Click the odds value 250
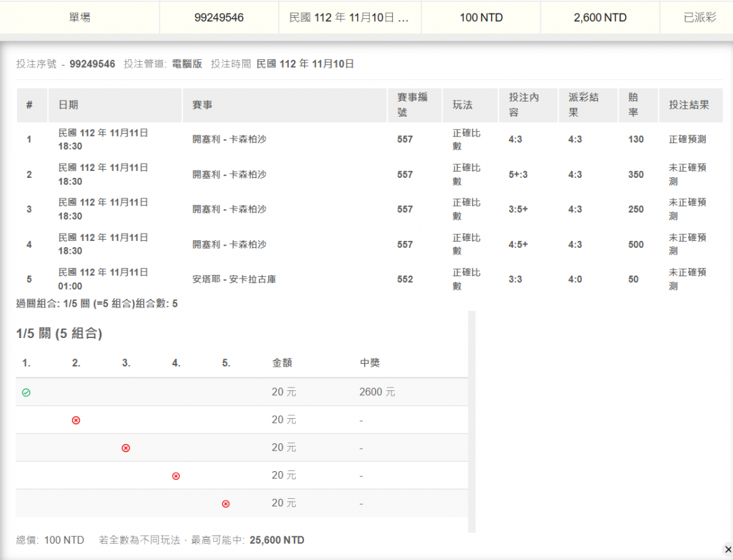Image resolution: width=733 pixels, height=560 pixels. pyautogui.click(x=636, y=210)
